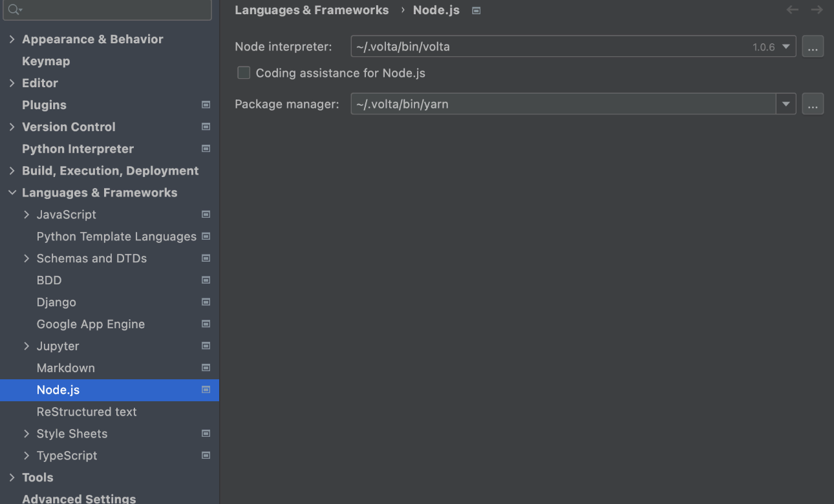The image size is (834, 504).
Task: Go forward with the right arrow
Action: 817,10
